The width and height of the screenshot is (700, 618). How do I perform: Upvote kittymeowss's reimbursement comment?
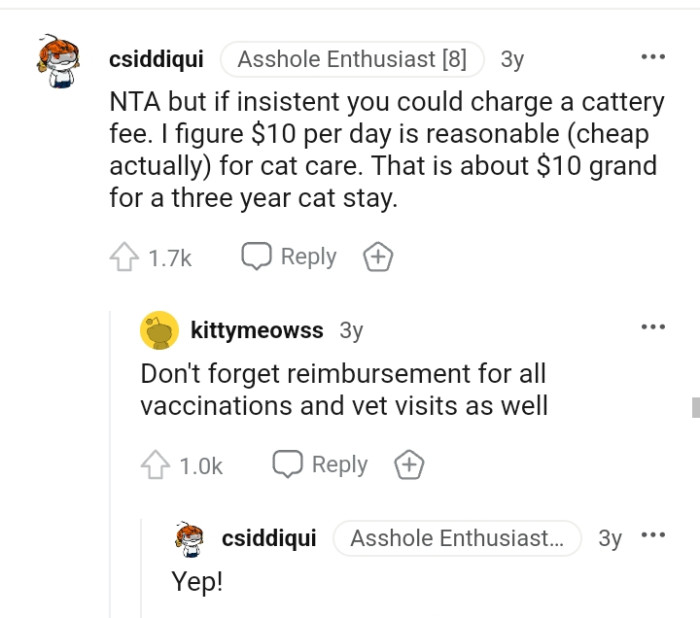(x=154, y=465)
